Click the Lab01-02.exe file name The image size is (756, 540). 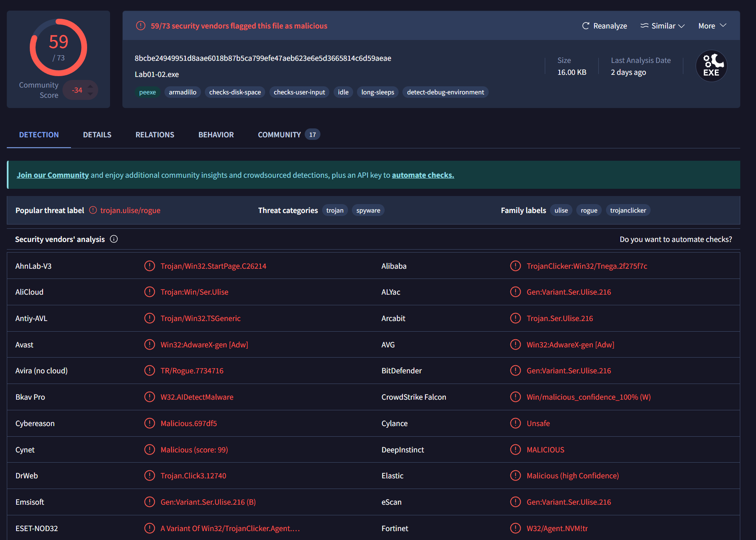[x=157, y=74]
